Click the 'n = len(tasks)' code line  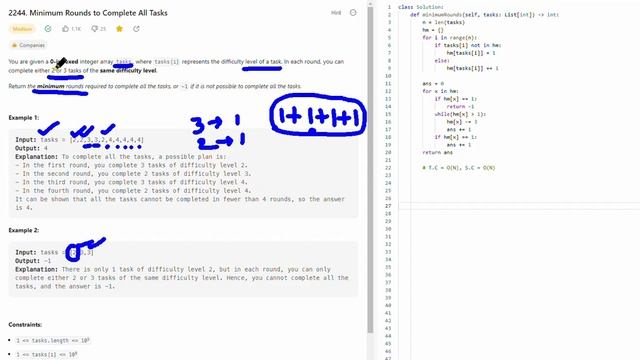coord(443,22)
